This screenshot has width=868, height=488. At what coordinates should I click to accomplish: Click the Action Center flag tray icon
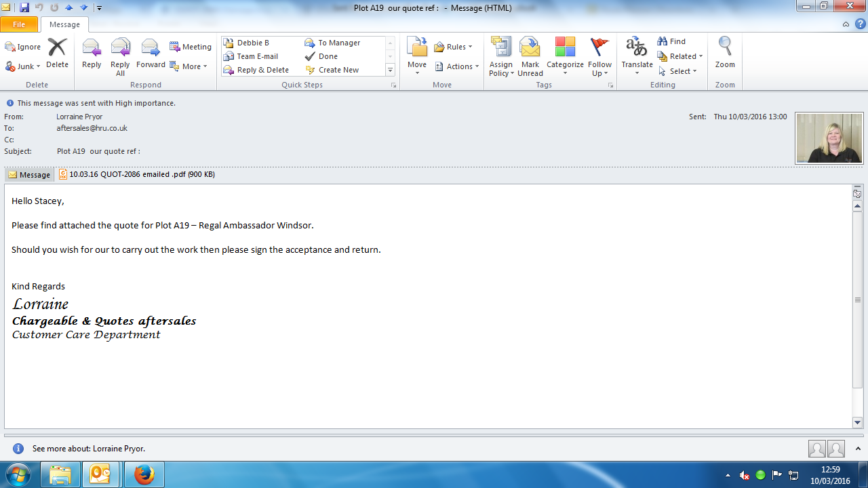click(777, 475)
